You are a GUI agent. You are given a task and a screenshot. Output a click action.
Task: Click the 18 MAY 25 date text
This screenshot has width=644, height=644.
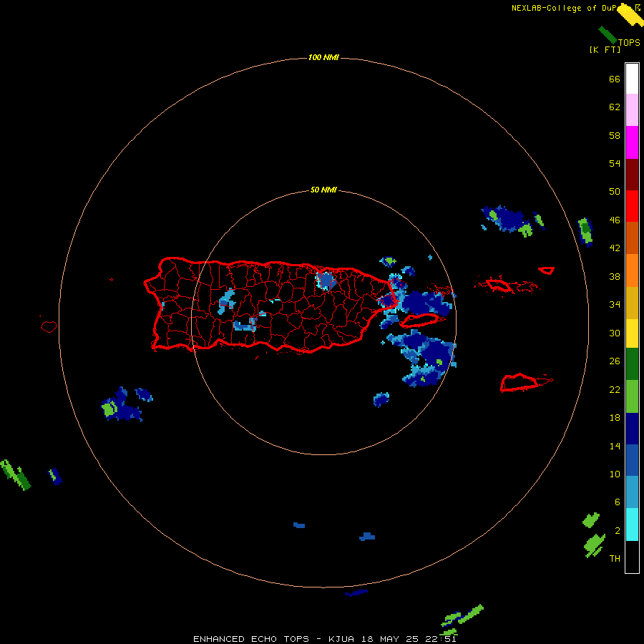(x=390, y=639)
